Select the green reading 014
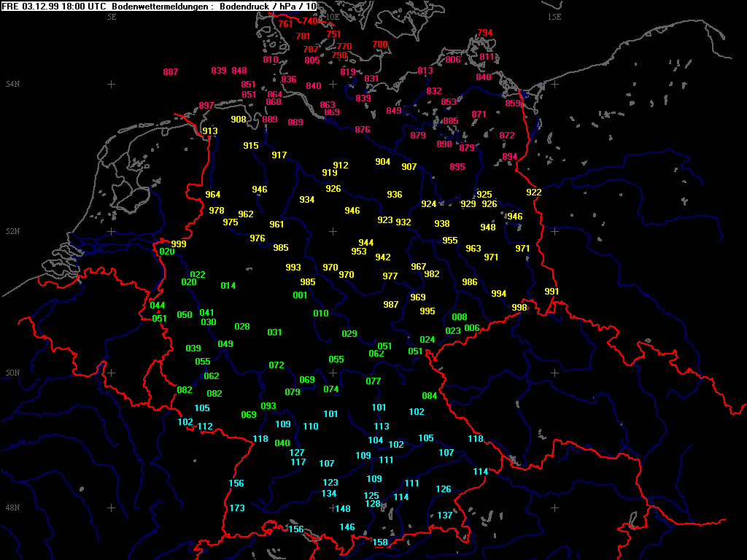 (228, 286)
